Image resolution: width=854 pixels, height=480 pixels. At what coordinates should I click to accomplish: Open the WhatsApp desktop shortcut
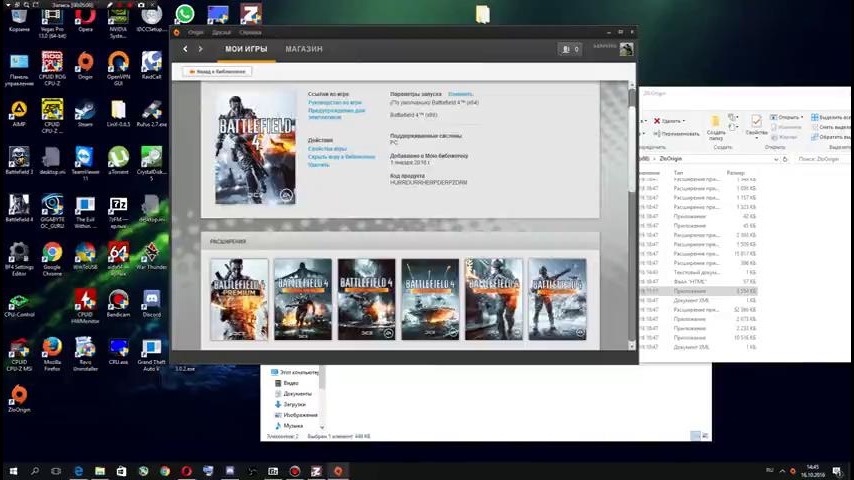pyautogui.click(x=185, y=15)
